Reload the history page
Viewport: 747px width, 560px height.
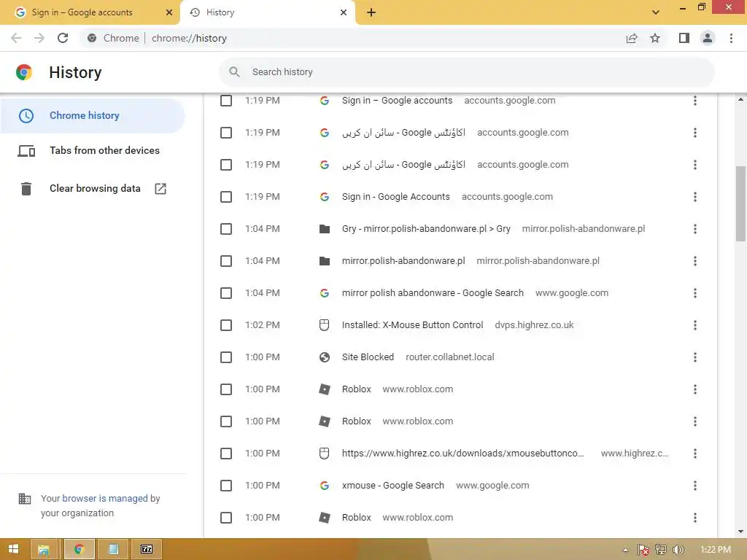pyautogui.click(x=63, y=38)
